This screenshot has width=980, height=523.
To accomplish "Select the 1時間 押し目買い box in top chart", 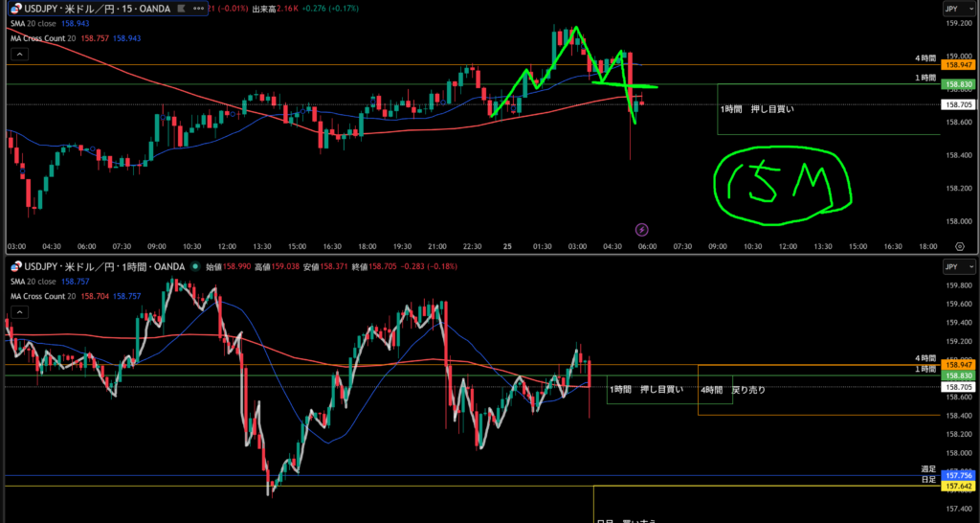I will (x=756, y=108).
